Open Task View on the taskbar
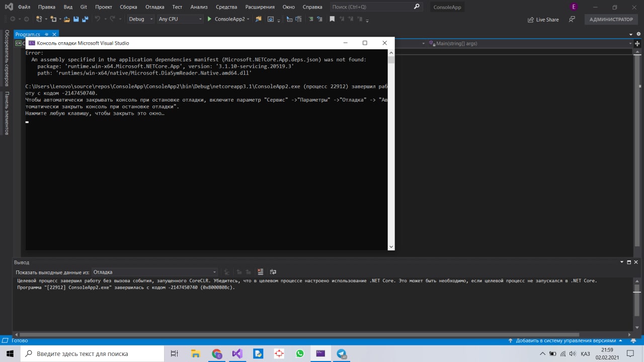Screen dimensions: 644x362 tap(174, 353)
